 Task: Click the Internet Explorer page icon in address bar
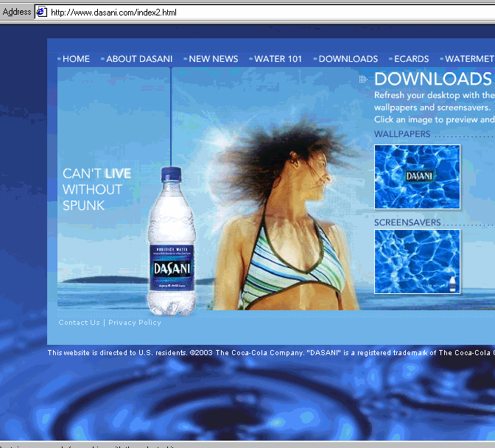click(41, 13)
